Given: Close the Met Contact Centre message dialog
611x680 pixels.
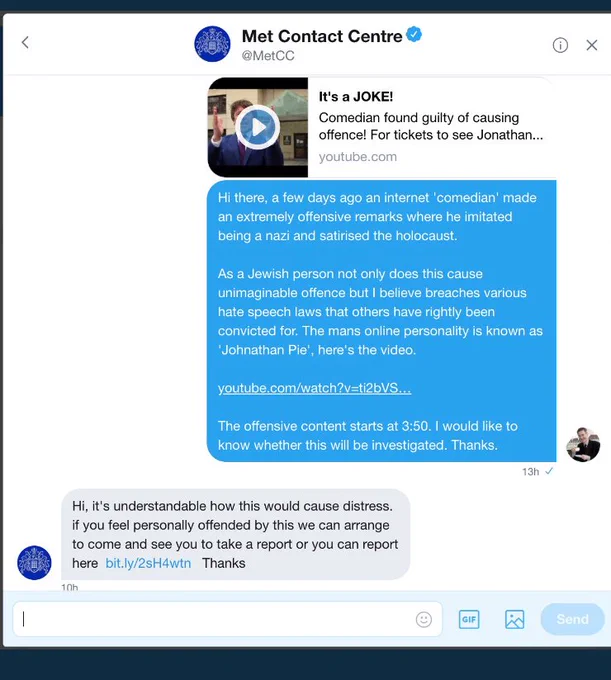Looking at the screenshot, I should tap(592, 45).
